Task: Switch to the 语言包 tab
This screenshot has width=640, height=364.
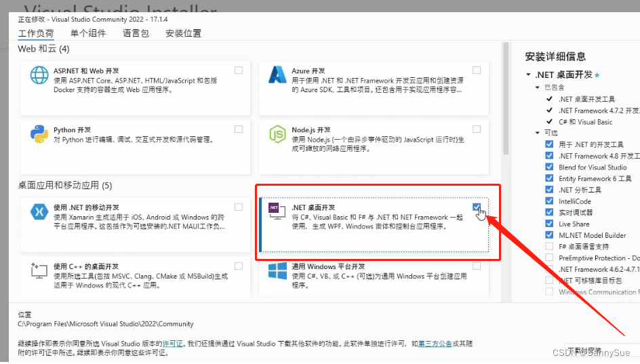Action: pos(136,33)
